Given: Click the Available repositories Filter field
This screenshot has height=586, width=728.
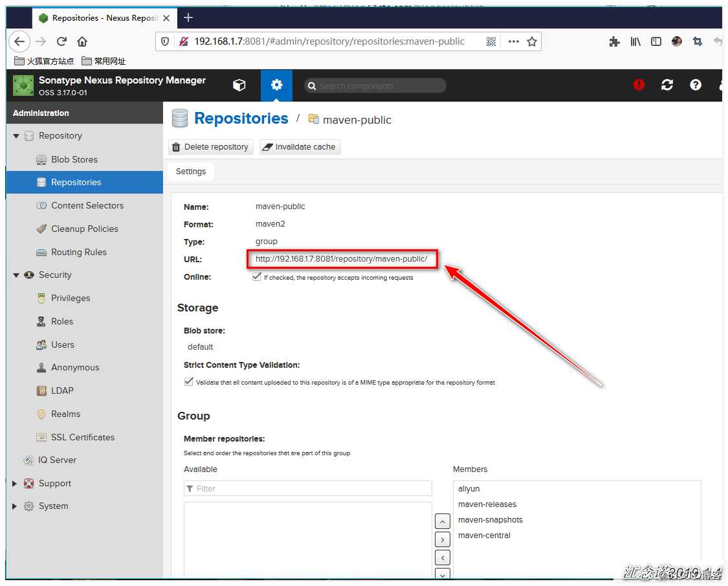Looking at the screenshot, I should pos(308,488).
